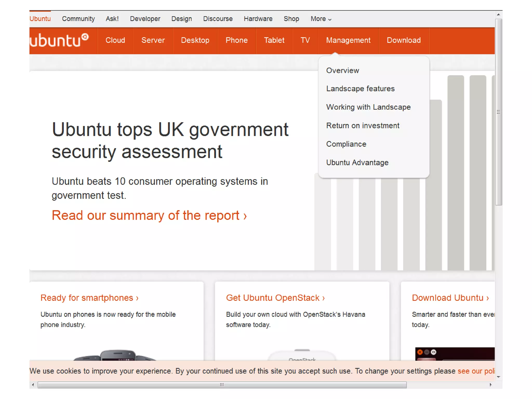Image resolution: width=532 pixels, height=399 pixels.
Task: Select Server in orange navigation bar
Action: pyautogui.click(x=153, y=40)
